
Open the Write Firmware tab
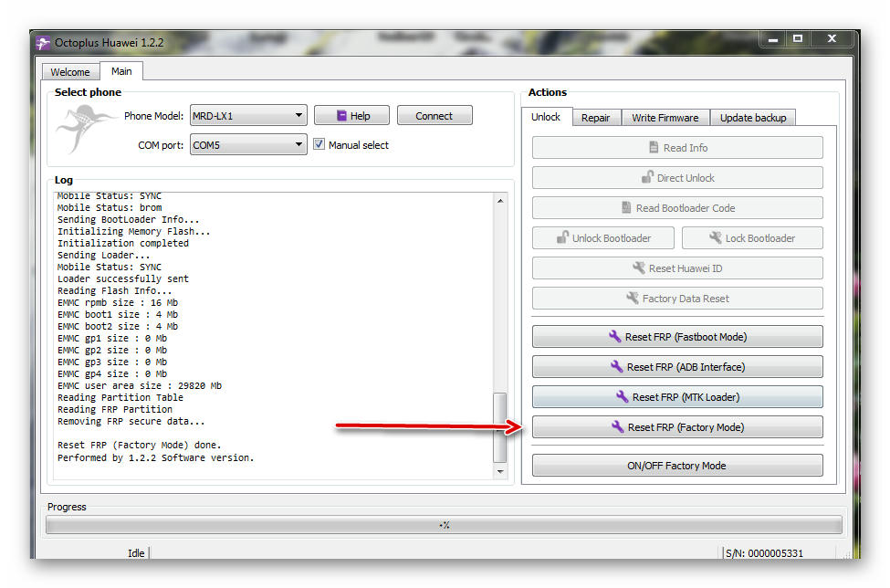coord(665,118)
